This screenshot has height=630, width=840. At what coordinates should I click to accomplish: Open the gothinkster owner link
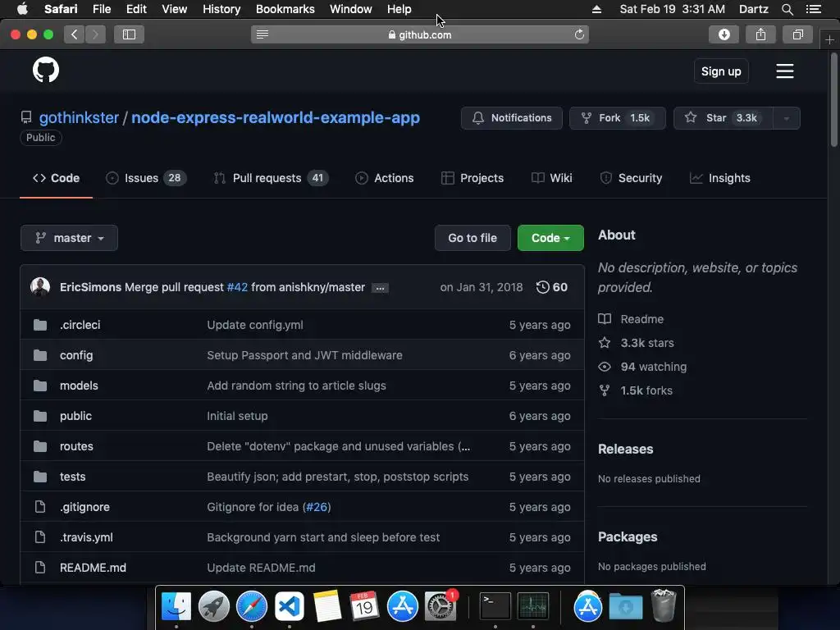click(x=79, y=118)
